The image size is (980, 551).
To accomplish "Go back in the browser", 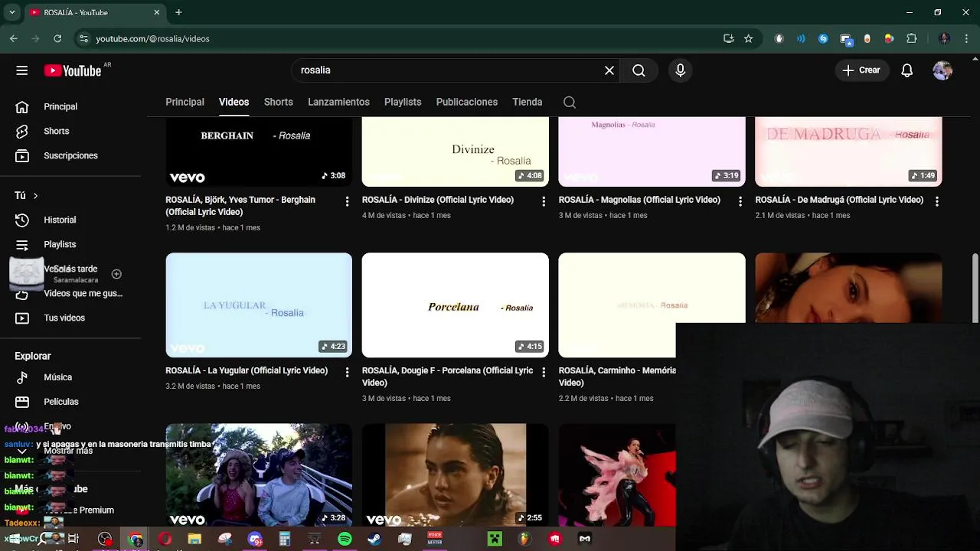I will (14, 38).
